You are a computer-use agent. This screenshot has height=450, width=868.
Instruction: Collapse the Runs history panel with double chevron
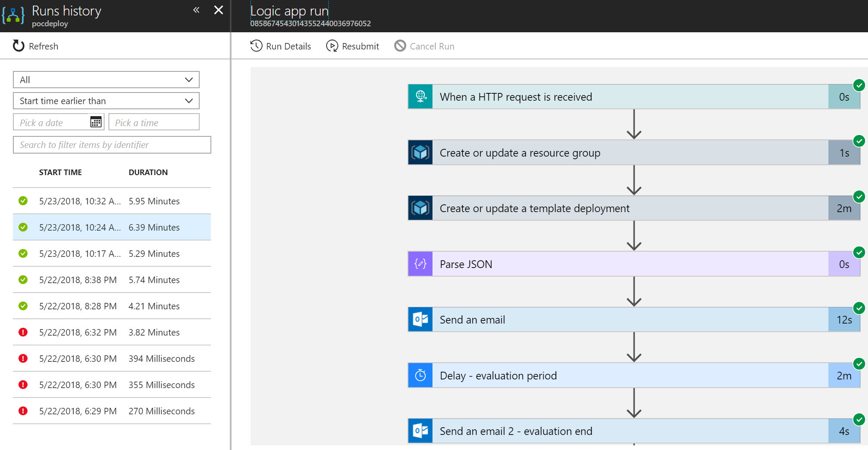click(196, 10)
